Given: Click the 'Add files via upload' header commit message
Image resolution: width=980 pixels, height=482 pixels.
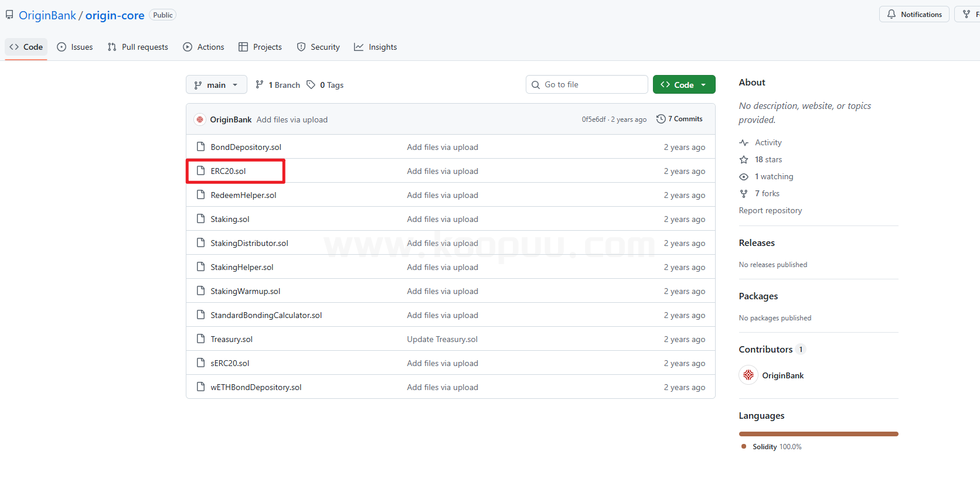Looking at the screenshot, I should [292, 119].
